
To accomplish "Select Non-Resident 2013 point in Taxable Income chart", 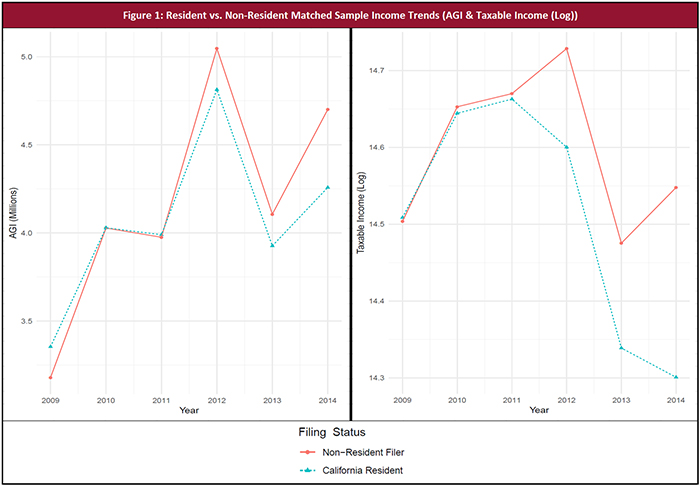I will [621, 243].
